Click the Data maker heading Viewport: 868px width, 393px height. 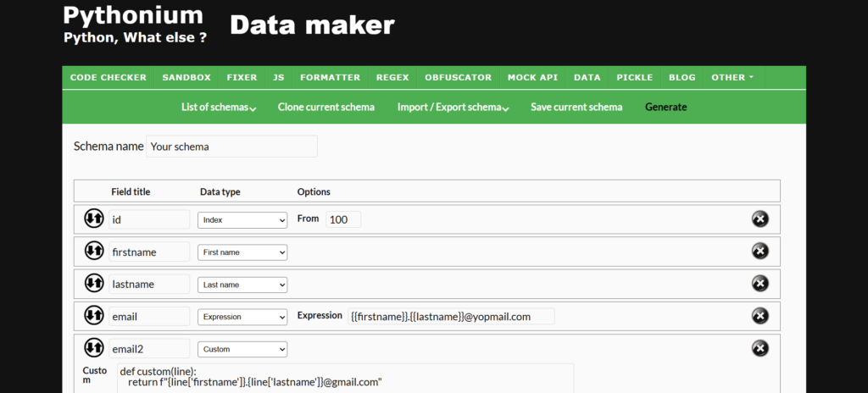[x=312, y=25]
